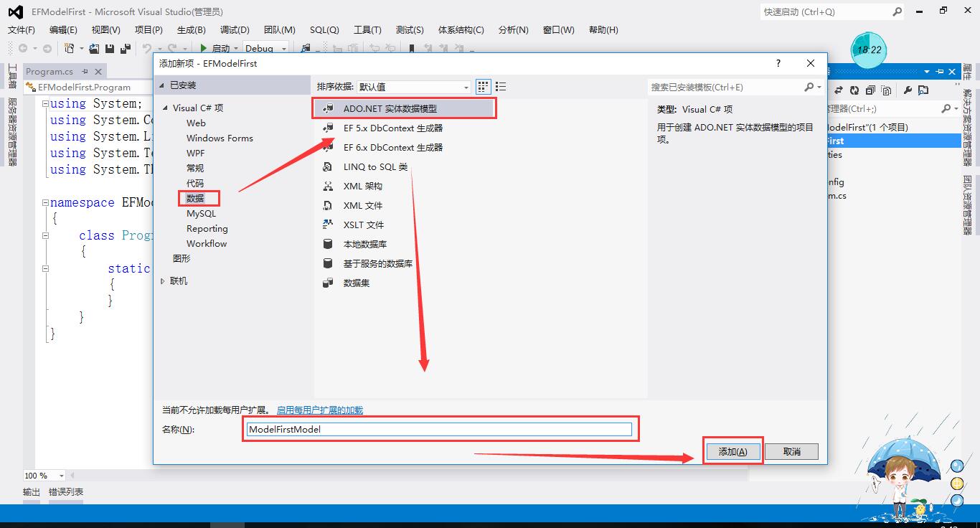Open properties wrench icon in Solution Explorer
Image resolution: width=980 pixels, height=528 pixels.
tap(907, 90)
